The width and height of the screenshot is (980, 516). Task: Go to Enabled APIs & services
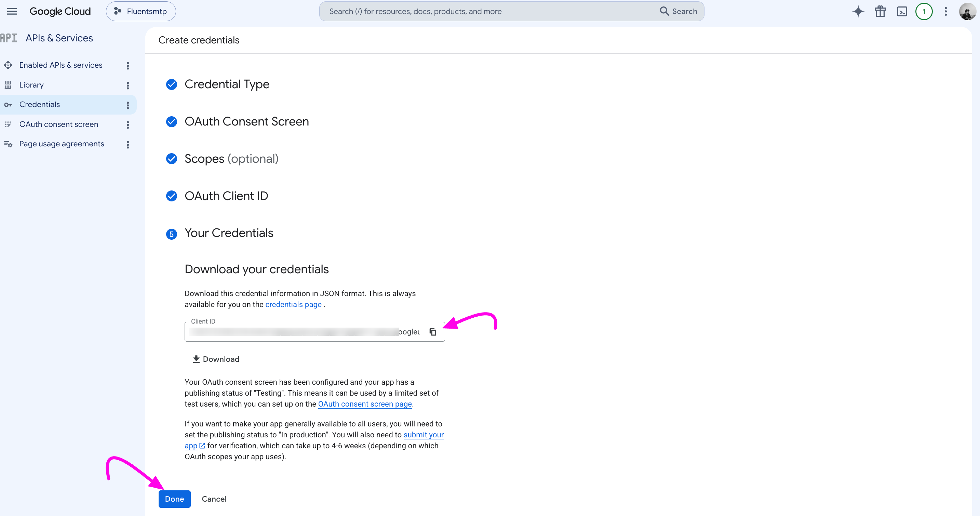[x=61, y=65]
